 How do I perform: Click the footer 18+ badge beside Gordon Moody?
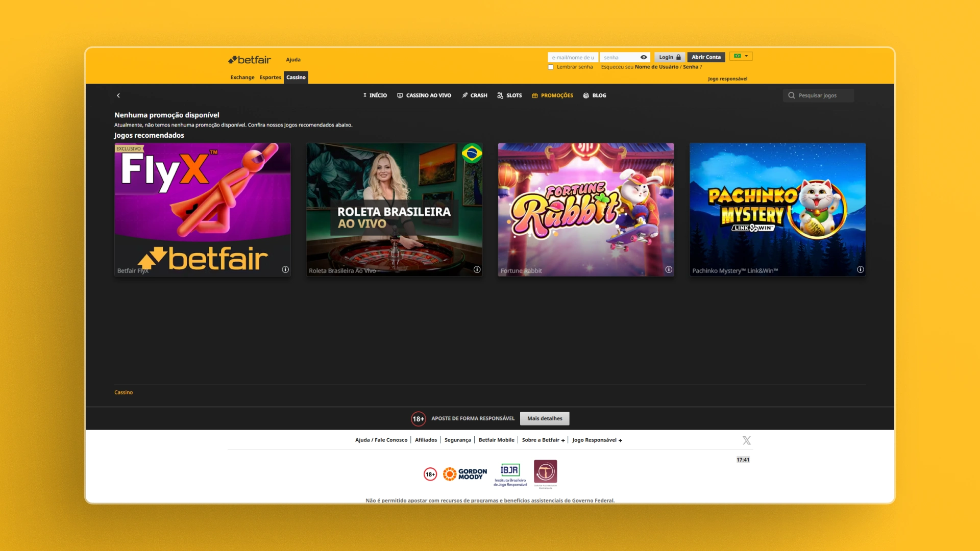430,474
